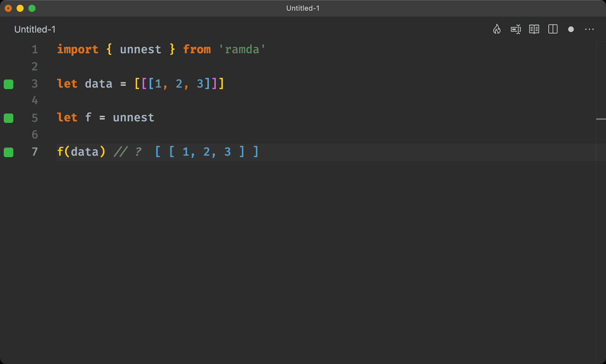Click line number 6 in gutter
The height and width of the screenshot is (364, 606).
35,135
